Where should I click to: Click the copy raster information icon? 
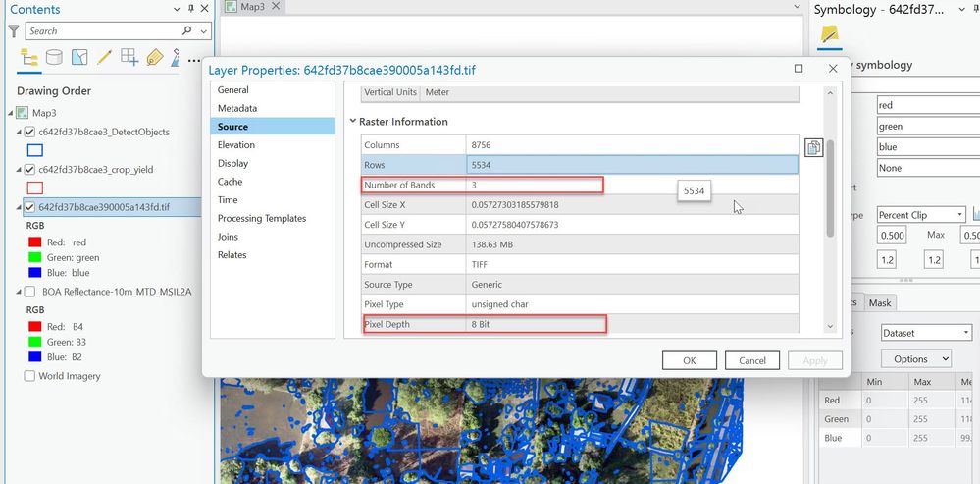(813, 147)
